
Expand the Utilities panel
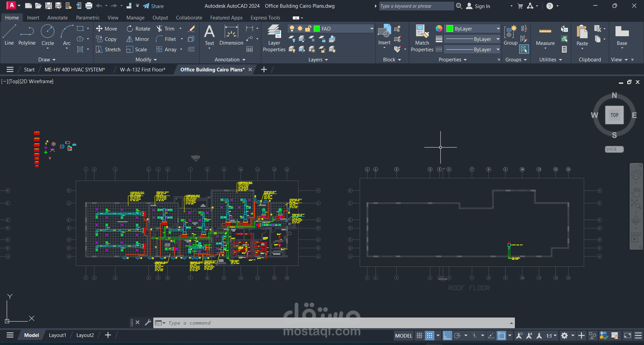coord(550,60)
